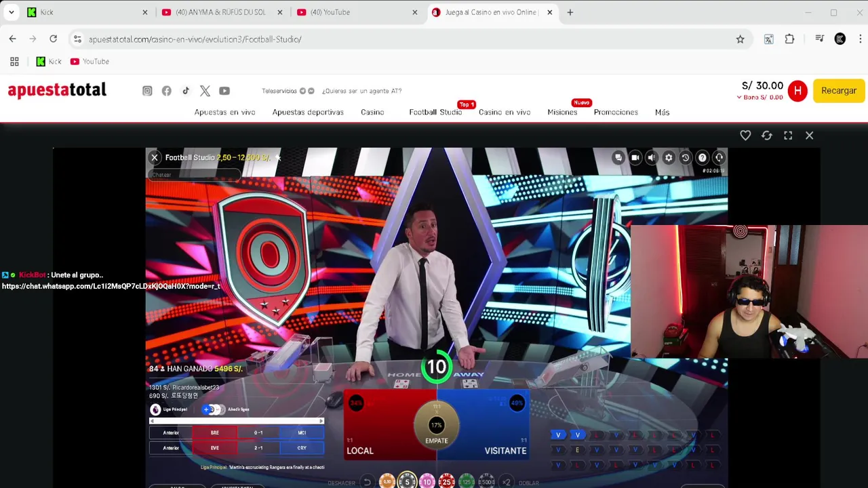Click the apuestatotal logo

pos(57,90)
